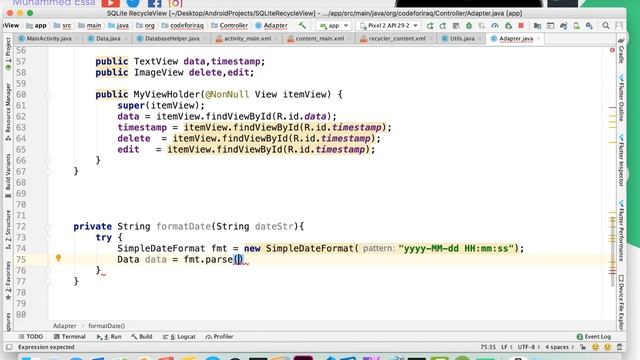
Task: Click the trash icon in status bar
Action: click(x=620, y=347)
